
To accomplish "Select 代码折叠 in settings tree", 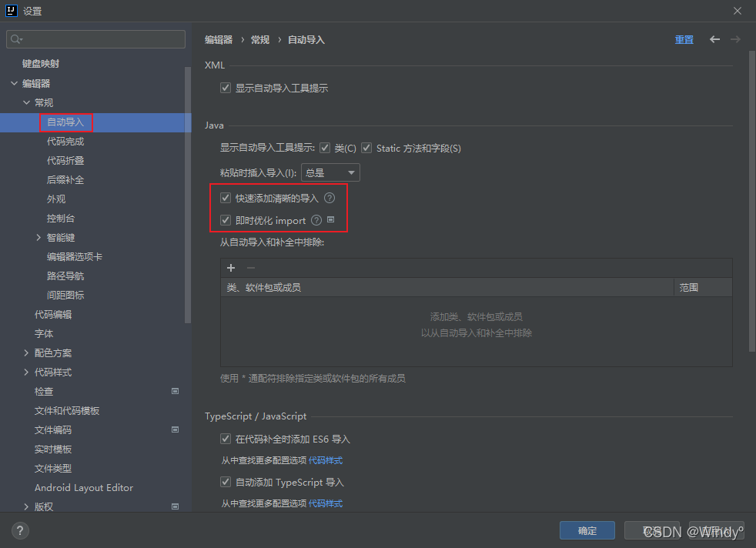I will click(65, 161).
